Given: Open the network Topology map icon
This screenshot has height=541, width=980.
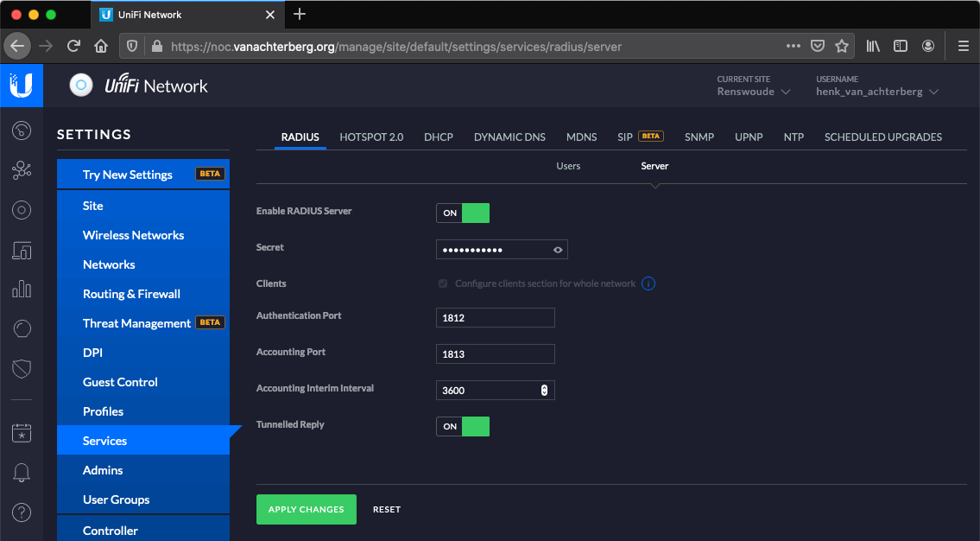Looking at the screenshot, I should click(22, 170).
